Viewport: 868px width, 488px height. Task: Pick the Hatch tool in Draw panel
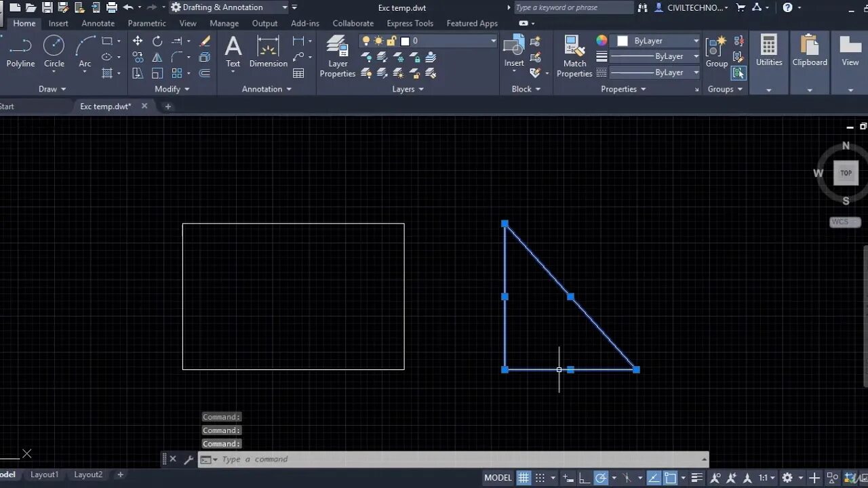(106, 73)
